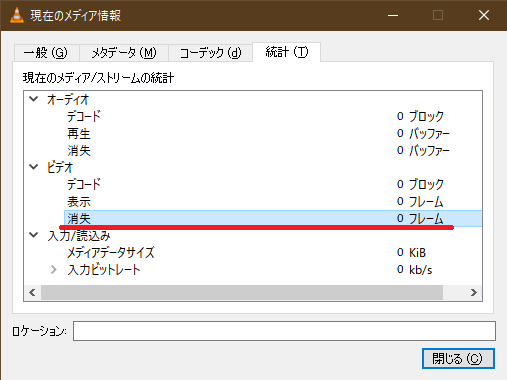Click 0 バッファー value in 再生 row
The width and height of the screenshot is (507, 380).
[423, 133]
